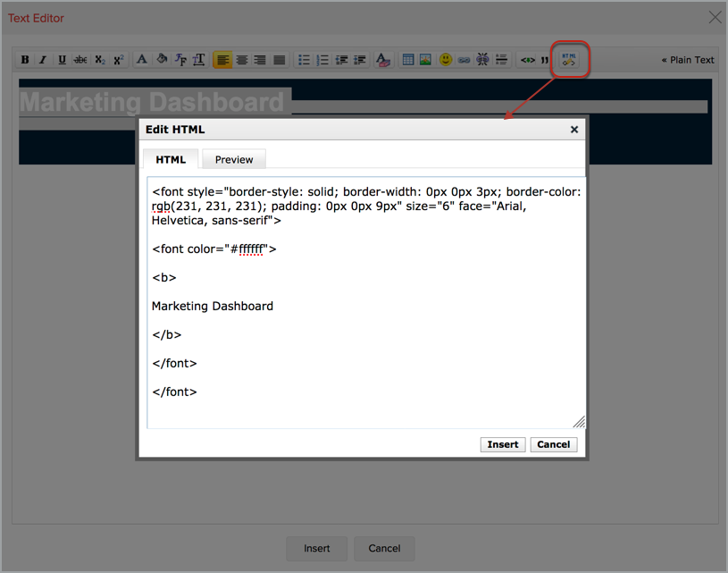This screenshot has width=728, height=573.
Task: Remove the link with unlink icon
Action: pos(483,60)
